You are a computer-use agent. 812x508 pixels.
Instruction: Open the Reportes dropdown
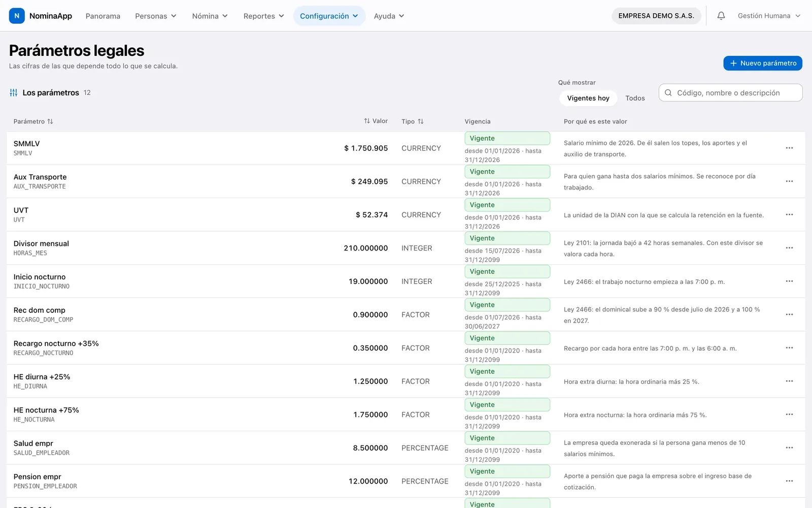[264, 16]
